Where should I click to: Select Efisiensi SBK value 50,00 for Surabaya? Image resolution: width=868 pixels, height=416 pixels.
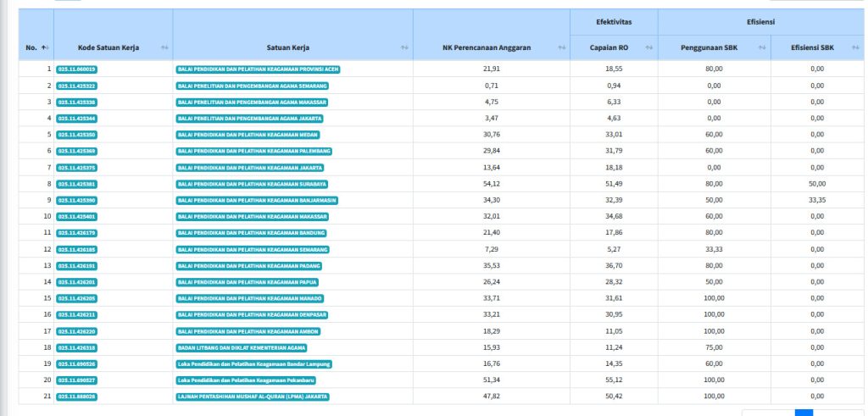click(817, 184)
